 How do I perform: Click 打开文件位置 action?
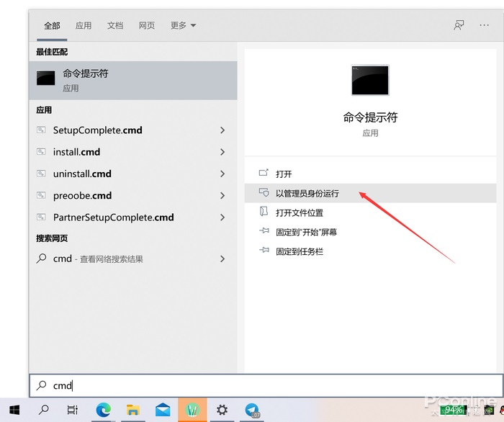click(370, 212)
